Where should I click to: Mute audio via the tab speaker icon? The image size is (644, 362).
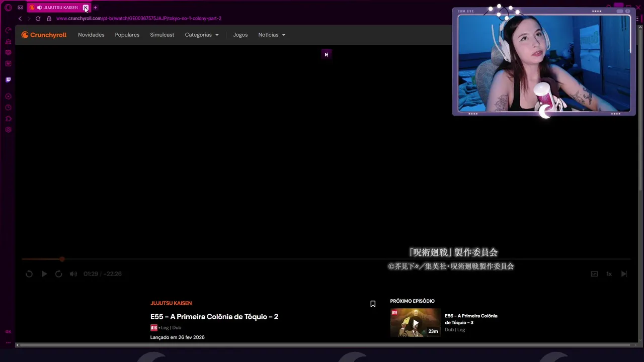(x=39, y=8)
